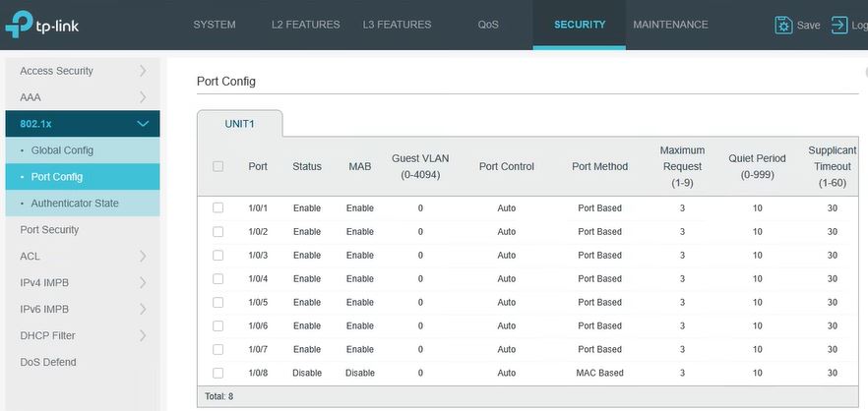Expand the ACL submenu chevron
This screenshot has width=868, height=411.
click(143, 256)
